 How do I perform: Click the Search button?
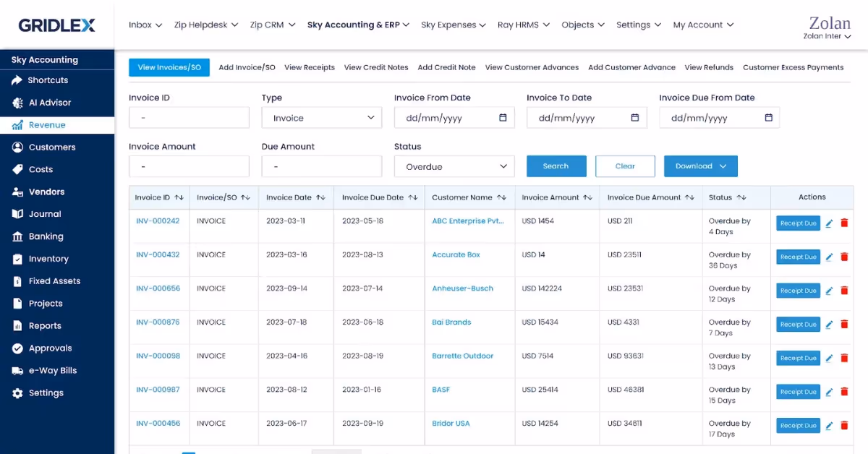(x=556, y=166)
